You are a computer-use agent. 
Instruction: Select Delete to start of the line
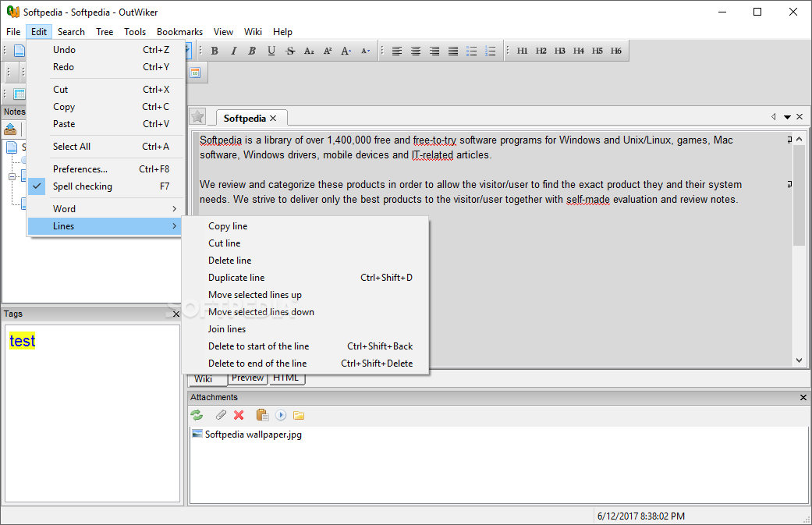coord(305,346)
